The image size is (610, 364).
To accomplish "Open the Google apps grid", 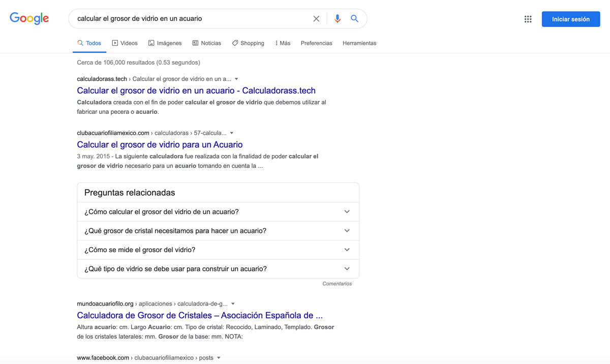I will 528,19.
